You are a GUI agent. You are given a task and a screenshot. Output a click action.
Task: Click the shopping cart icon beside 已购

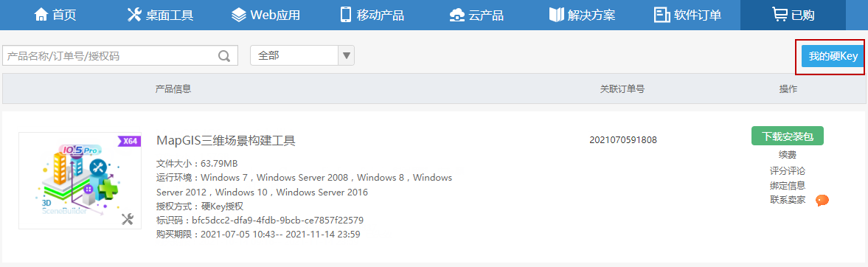tap(780, 15)
